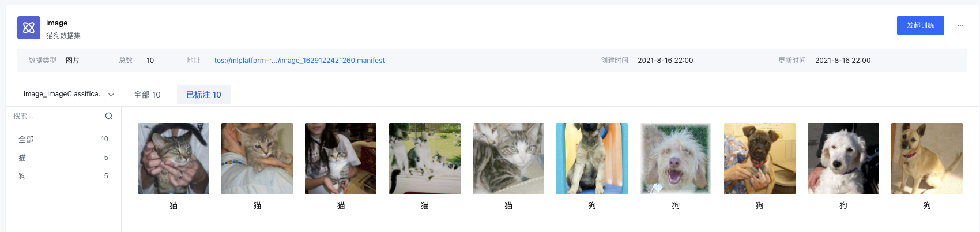Image resolution: width=980 pixels, height=232 pixels.
Task: Expand the image_ImageClassifica... dropdown
Action: pos(69,94)
